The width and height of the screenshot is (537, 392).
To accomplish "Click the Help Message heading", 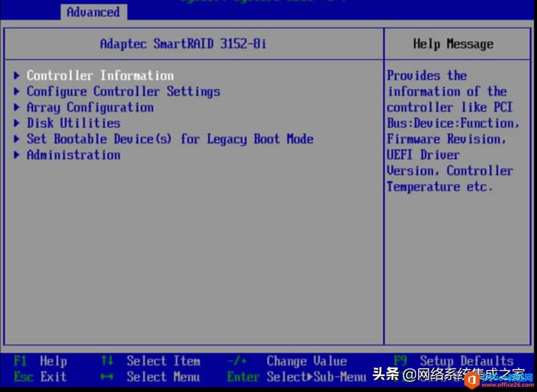I will tap(453, 44).
